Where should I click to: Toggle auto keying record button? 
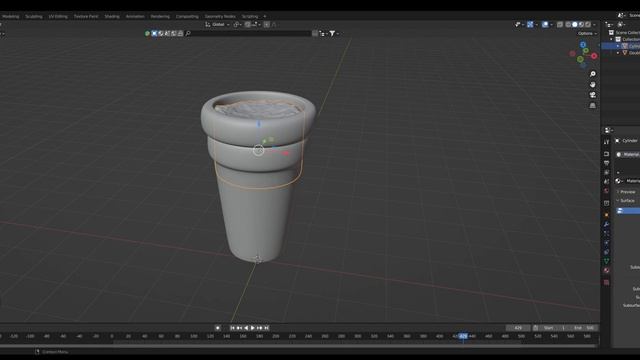[218, 328]
